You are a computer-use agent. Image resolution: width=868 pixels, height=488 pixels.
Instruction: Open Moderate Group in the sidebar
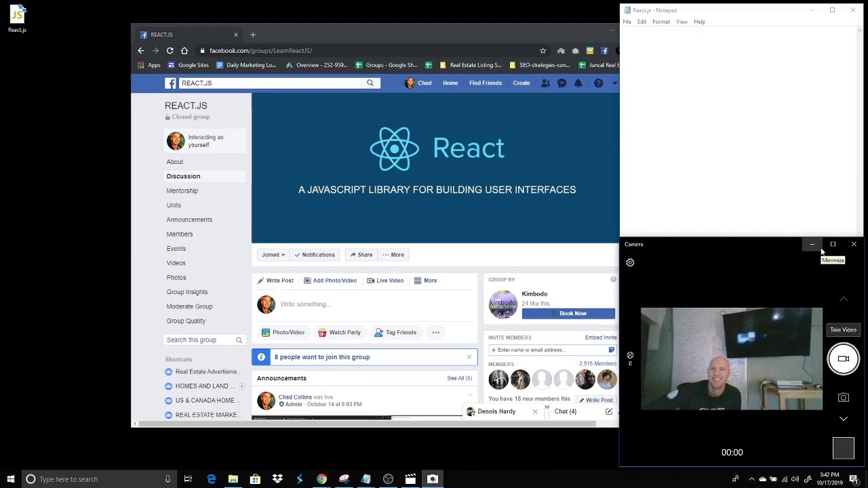pyautogui.click(x=189, y=306)
